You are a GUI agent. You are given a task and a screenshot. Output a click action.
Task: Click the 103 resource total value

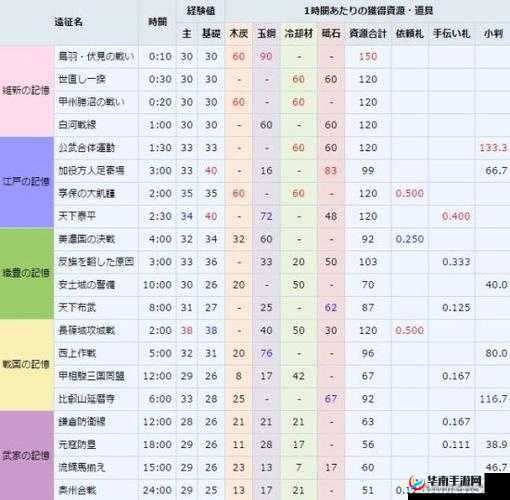(x=368, y=262)
